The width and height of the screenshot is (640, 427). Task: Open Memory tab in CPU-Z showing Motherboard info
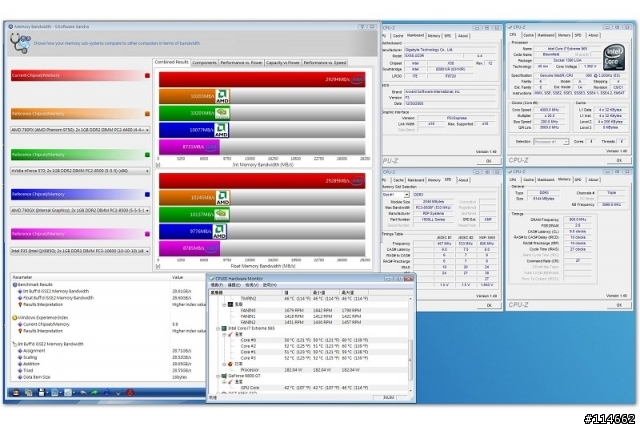[434, 36]
